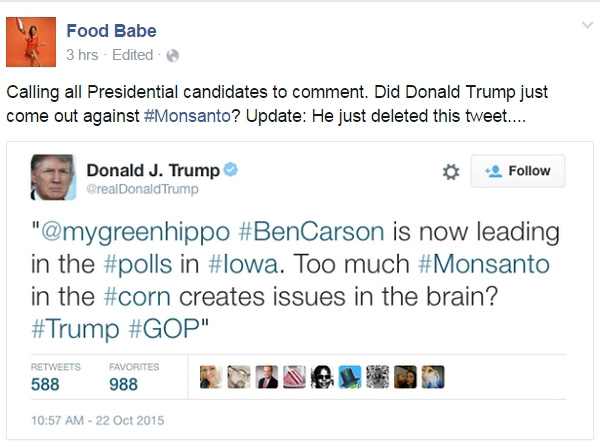This screenshot has height=444, width=600.
Task: Click the blue verified badge next to Trump's name
Action: (x=231, y=169)
